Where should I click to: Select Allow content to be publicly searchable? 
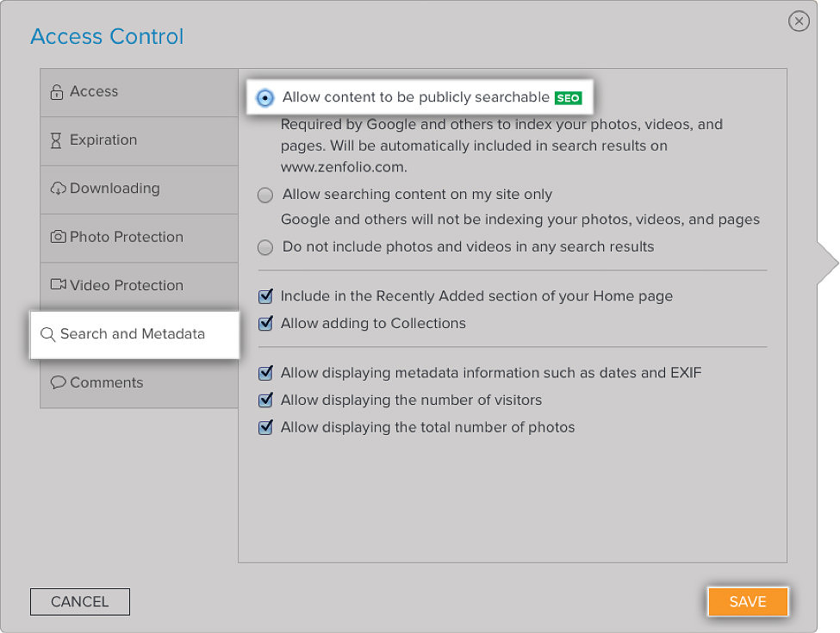tap(265, 98)
